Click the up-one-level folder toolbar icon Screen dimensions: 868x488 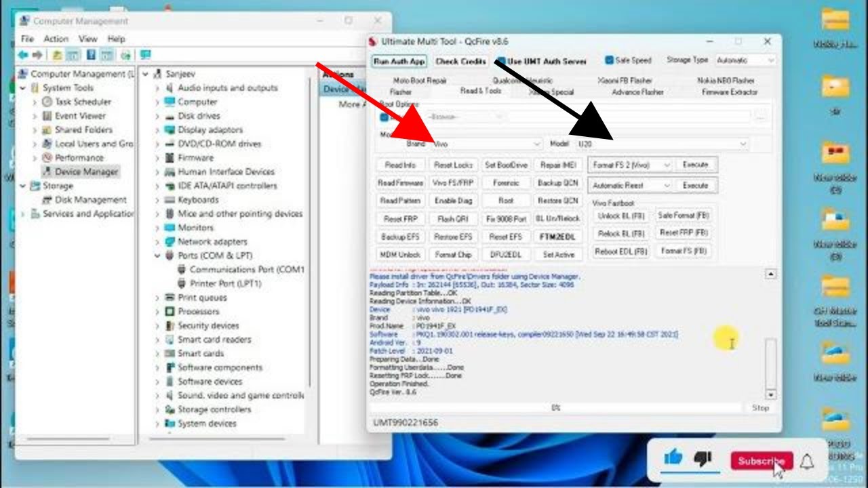click(58, 55)
